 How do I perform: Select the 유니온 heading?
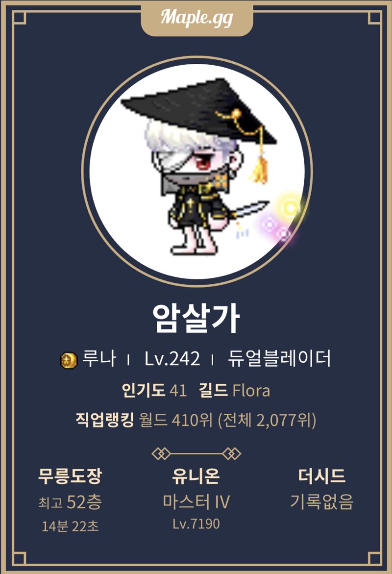(196, 476)
